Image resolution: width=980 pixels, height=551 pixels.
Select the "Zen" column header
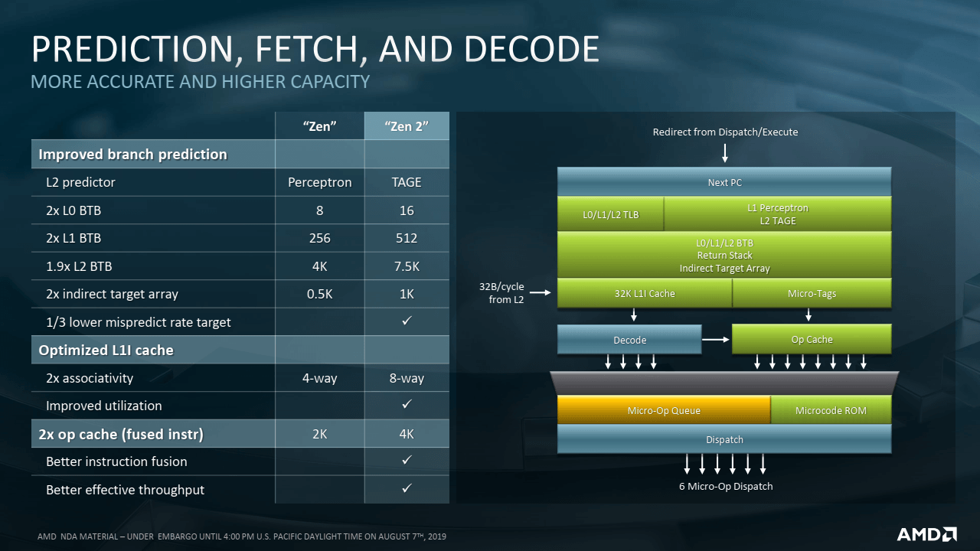tap(320, 126)
